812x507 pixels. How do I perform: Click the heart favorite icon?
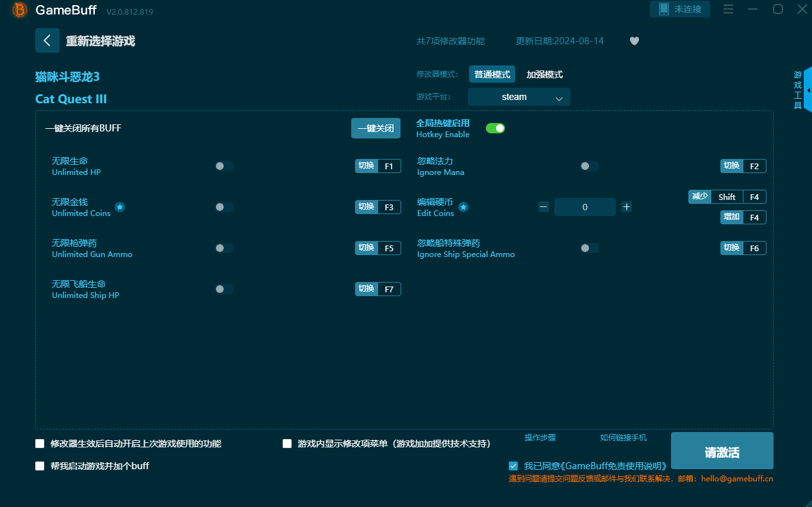point(634,41)
